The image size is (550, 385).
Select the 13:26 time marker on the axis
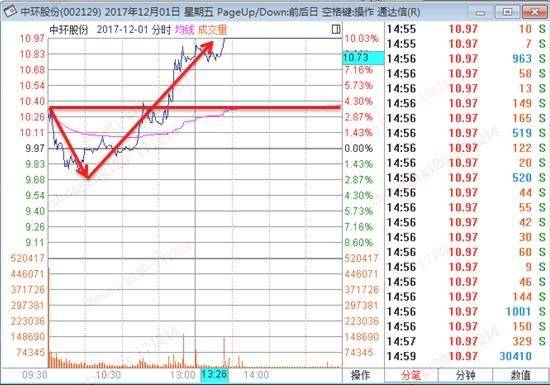click(x=214, y=374)
